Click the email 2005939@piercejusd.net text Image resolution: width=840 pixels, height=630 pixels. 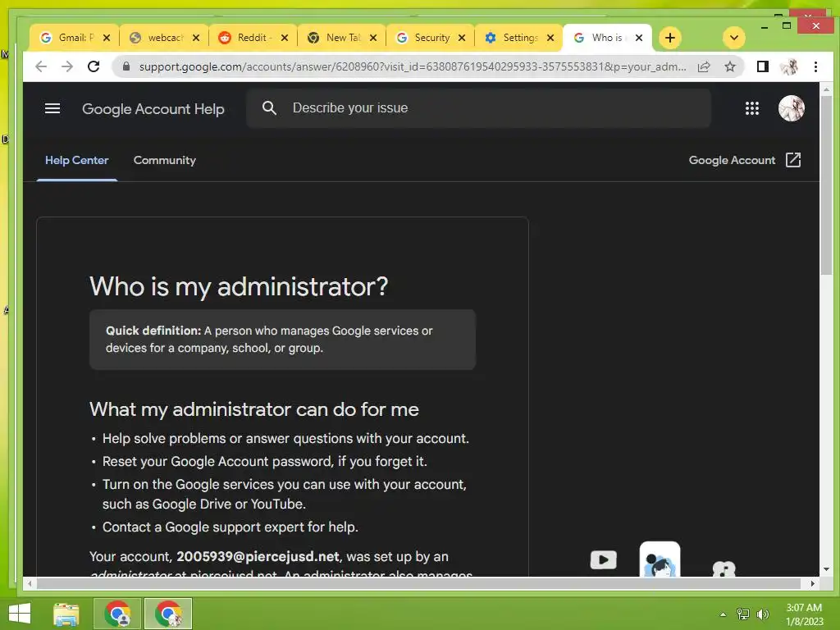(x=258, y=557)
